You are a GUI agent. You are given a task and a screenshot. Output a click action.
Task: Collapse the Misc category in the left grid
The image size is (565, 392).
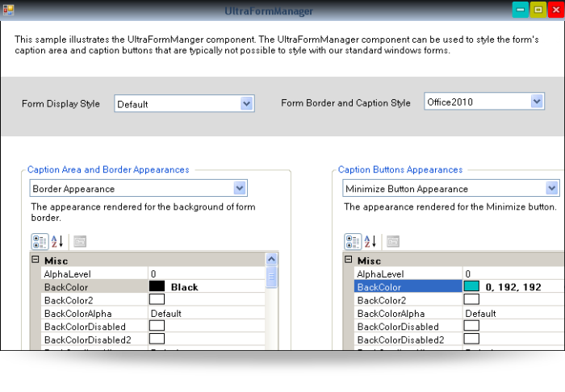36,260
